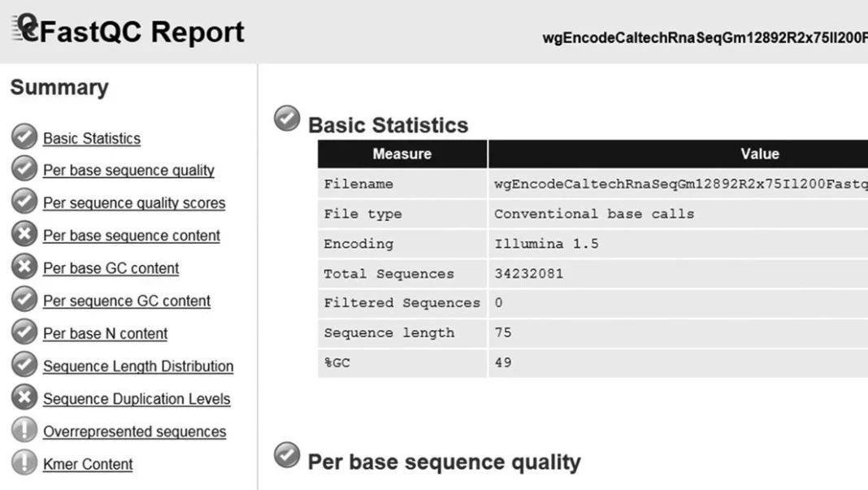Open the Basic Statistics summary link

[x=92, y=138]
